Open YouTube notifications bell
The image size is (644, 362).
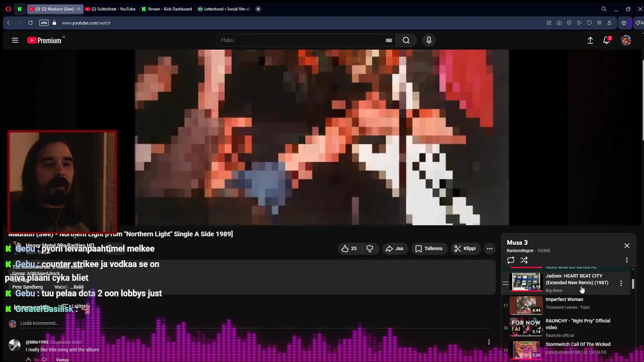607,40
